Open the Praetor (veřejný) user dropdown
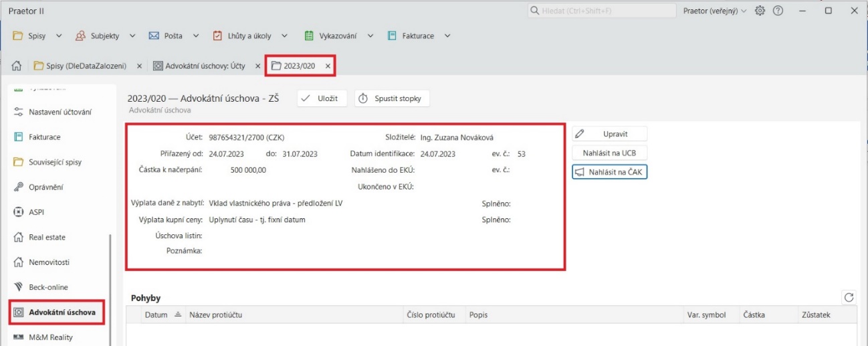Image resolution: width=868 pixels, height=346 pixels. pyautogui.click(x=714, y=11)
